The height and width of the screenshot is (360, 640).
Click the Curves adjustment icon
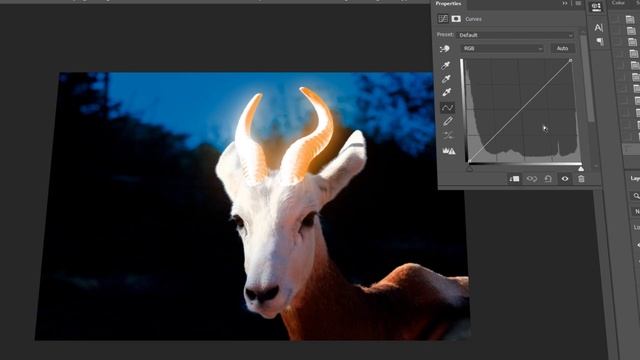[x=443, y=19]
